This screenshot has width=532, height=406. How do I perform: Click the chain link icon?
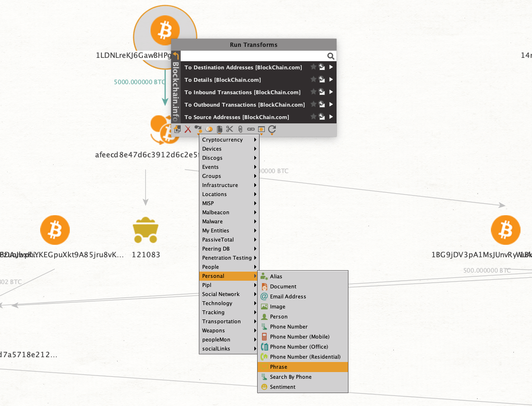tap(251, 129)
